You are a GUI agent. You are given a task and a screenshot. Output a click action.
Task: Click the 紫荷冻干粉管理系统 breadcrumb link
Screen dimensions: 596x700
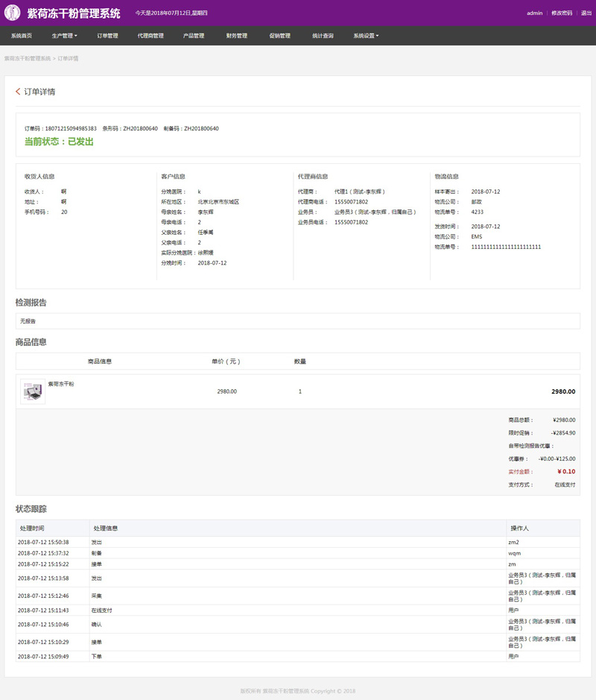(28, 58)
